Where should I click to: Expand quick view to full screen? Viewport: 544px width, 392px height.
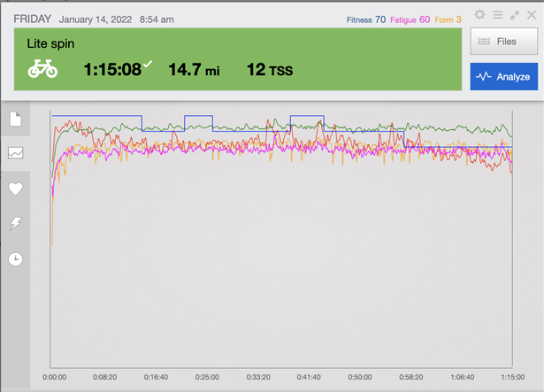[514, 15]
